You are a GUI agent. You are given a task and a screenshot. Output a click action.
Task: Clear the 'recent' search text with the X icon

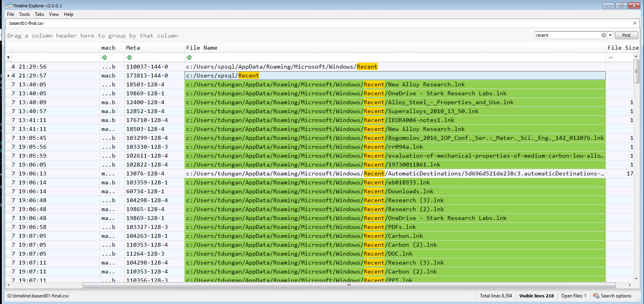(x=603, y=35)
